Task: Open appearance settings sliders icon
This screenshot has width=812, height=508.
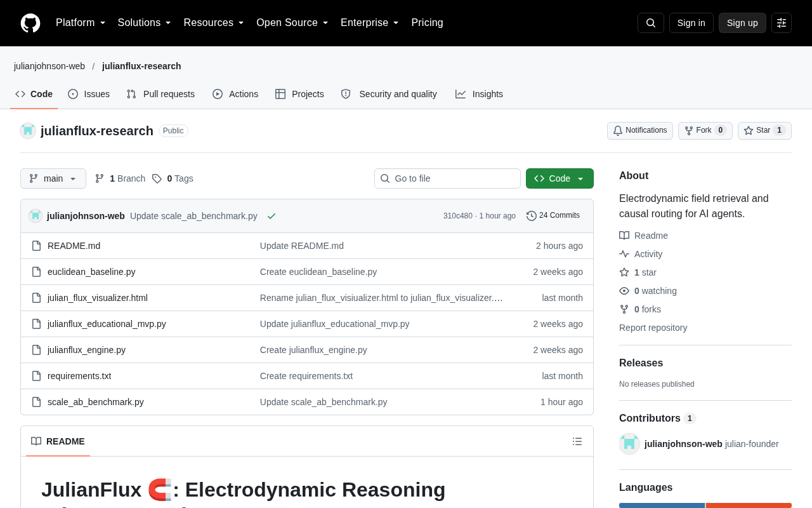Action: pos(782,23)
